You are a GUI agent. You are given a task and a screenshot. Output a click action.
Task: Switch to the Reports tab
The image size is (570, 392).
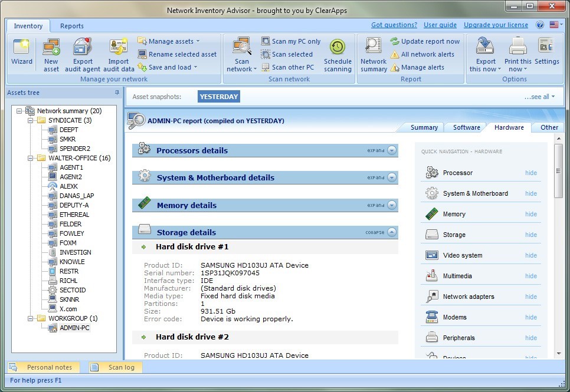click(x=73, y=26)
